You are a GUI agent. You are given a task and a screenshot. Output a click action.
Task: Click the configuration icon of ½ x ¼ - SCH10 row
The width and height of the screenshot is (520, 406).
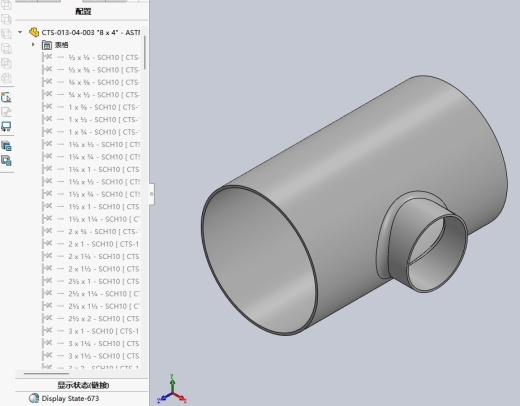pos(47,57)
